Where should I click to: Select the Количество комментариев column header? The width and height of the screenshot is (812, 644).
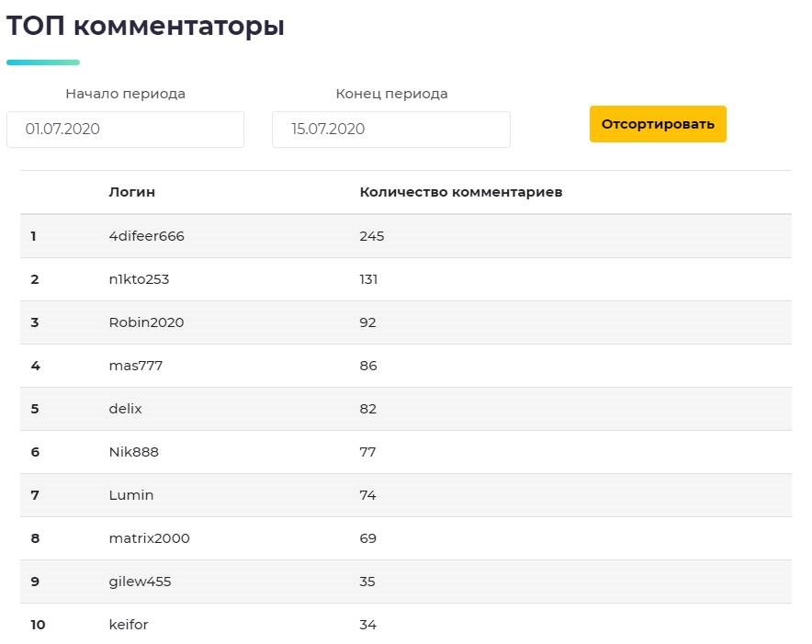461,192
